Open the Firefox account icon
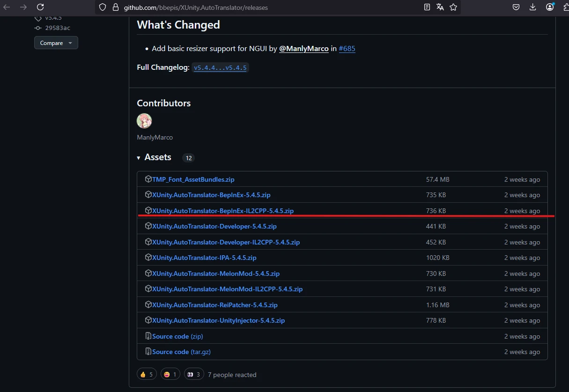The image size is (569, 392). pos(550,7)
